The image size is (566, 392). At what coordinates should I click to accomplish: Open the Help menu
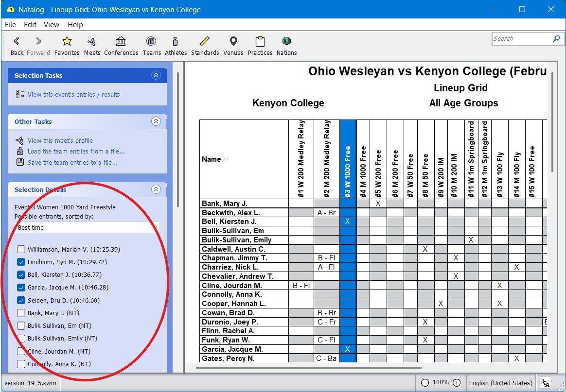point(75,25)
